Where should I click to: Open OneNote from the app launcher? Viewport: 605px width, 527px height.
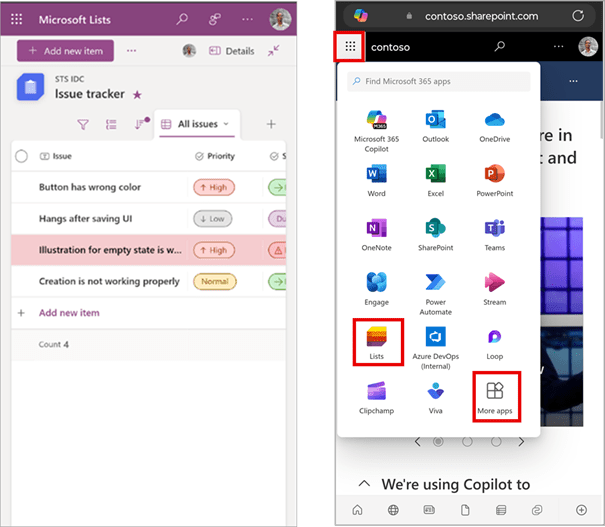(x=376, y=234)
